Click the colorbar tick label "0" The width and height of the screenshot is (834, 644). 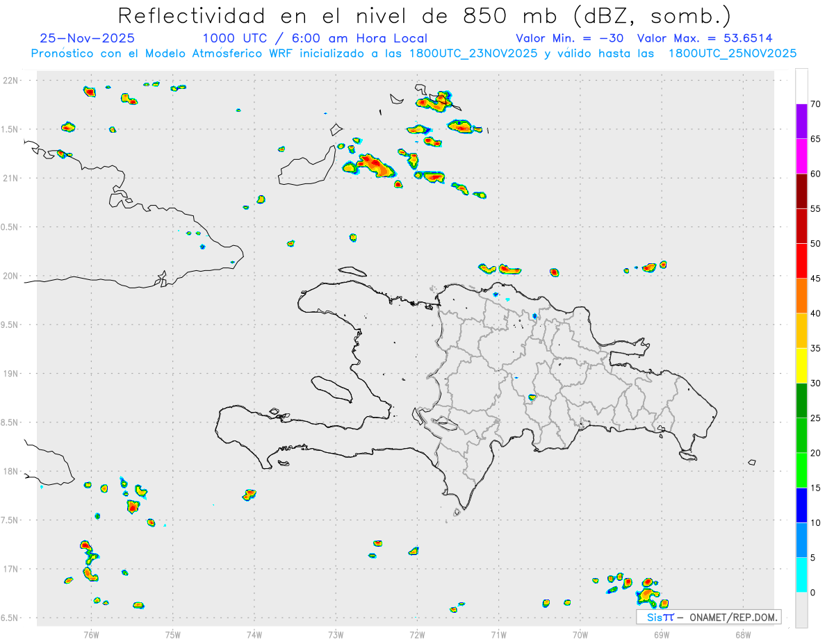click(x=812, y=593)
